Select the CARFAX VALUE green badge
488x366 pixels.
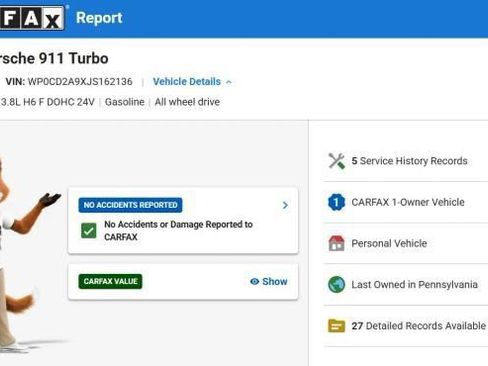click(110, 282)
